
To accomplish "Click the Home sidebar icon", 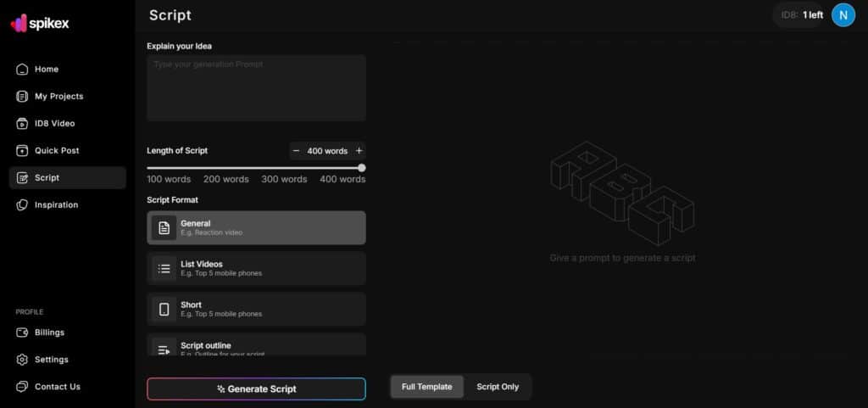I will point(22,70).
